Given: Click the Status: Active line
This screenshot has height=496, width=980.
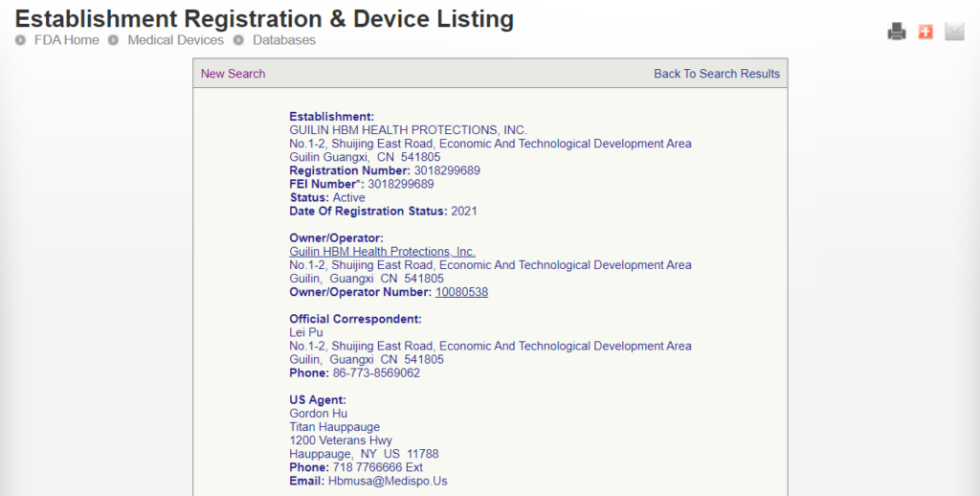Looking at the screenshot, I should pyautogui.click(x=327, y=197).
